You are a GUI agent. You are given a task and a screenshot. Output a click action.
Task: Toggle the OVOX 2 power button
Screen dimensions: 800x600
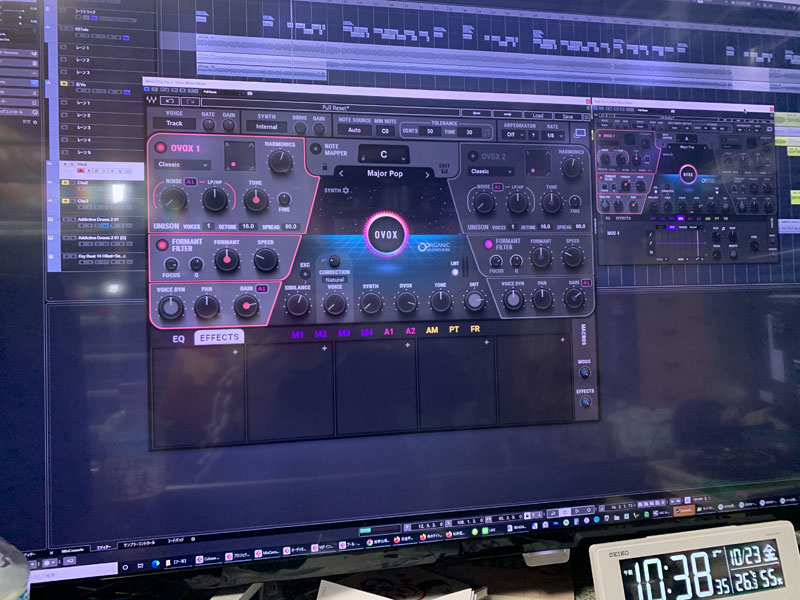tap(473, 156)
